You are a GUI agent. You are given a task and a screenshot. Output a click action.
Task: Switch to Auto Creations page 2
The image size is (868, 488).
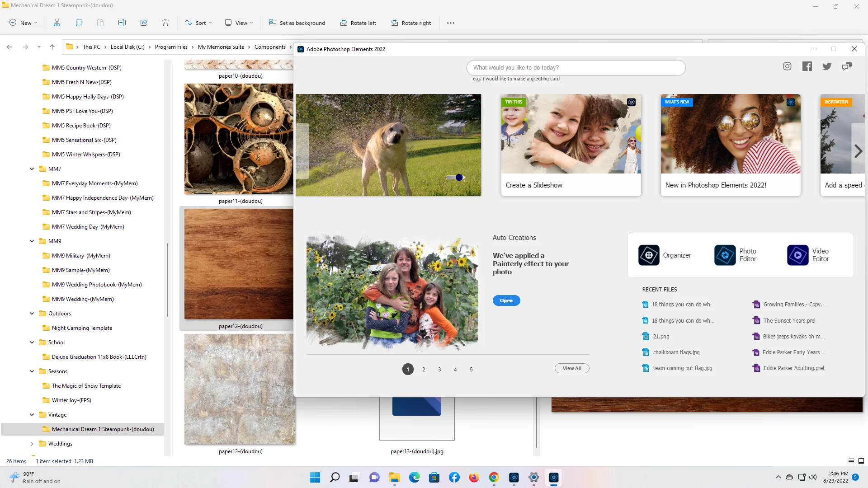point(424,370)
